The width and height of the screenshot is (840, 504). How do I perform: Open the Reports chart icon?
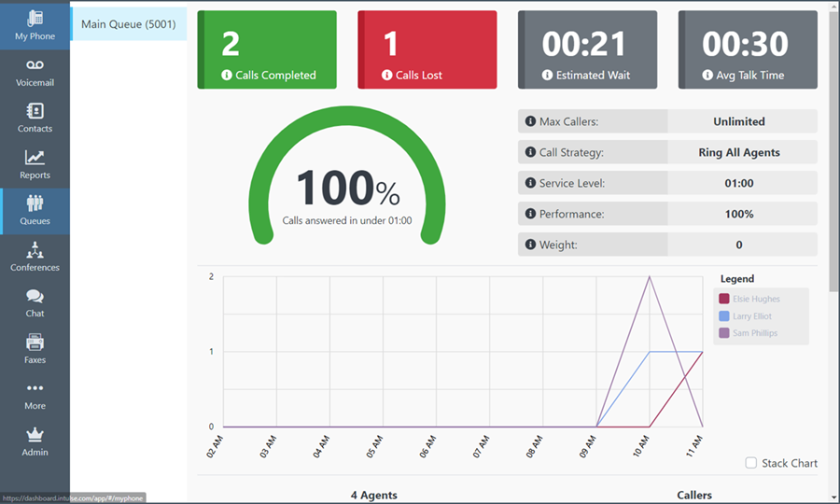click(x=35, y=158)
